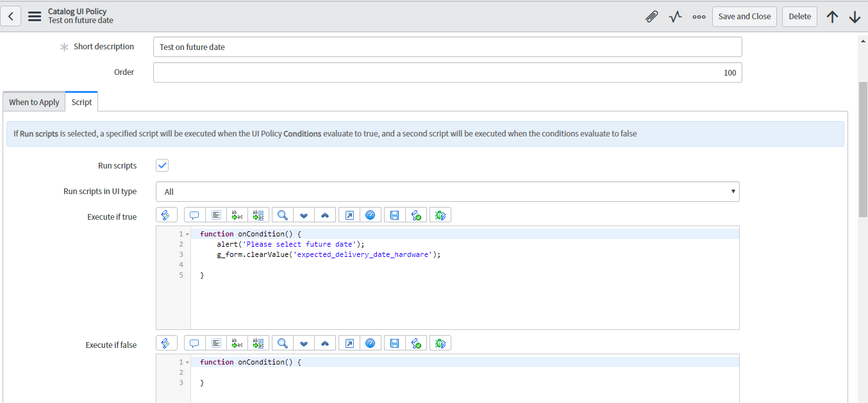868x403 pixels.
Task: Collapse code fold on line 1 of Execute if false
Action: click(x=187, y=362)
